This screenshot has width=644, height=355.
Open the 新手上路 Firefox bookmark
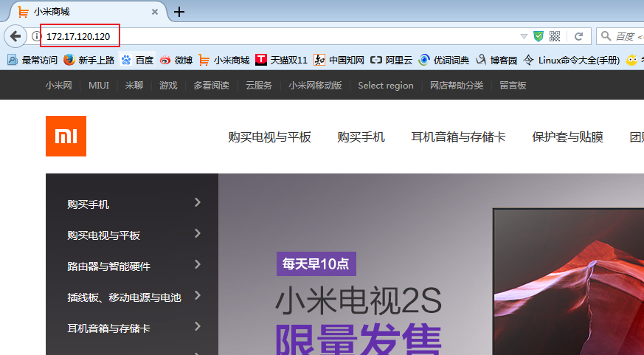coord(89,60)
